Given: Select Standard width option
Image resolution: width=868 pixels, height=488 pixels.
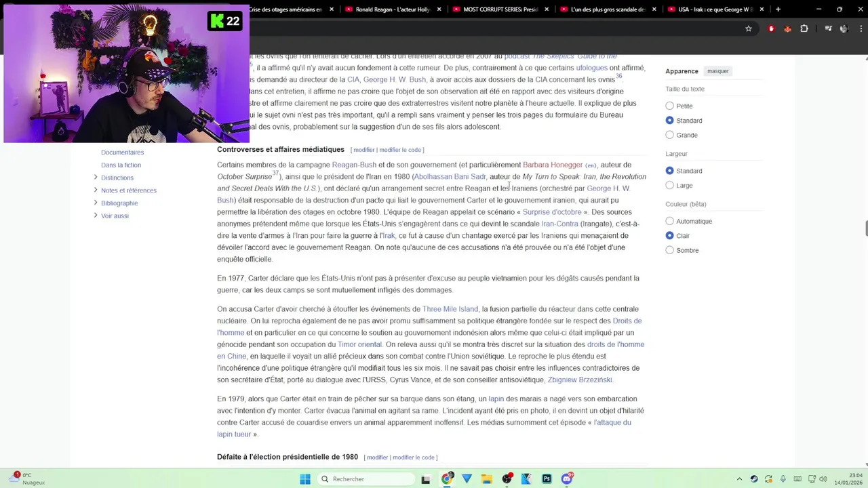Looking at the screenshot, I should (669, 171).
